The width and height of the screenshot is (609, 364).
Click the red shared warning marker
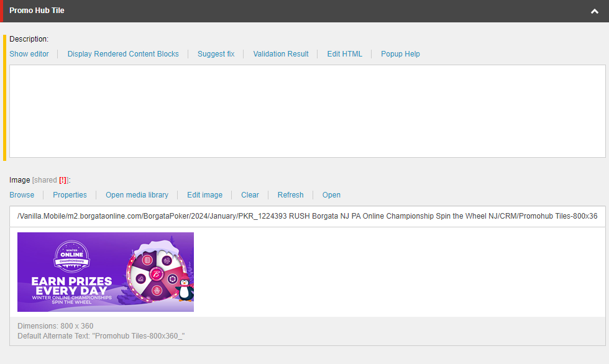tap(63, 180)
